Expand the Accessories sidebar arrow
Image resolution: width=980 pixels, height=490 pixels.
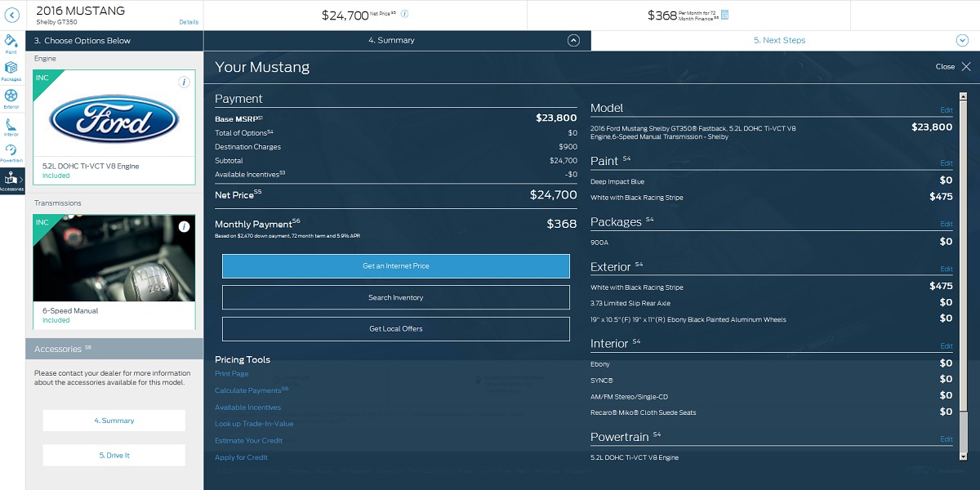(x=21, y=180)
